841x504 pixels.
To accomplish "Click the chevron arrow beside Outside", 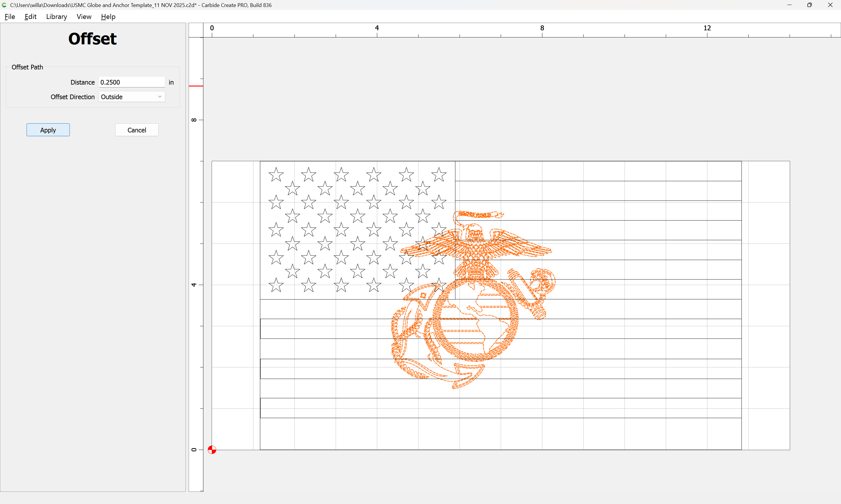I will coord(160,97).
